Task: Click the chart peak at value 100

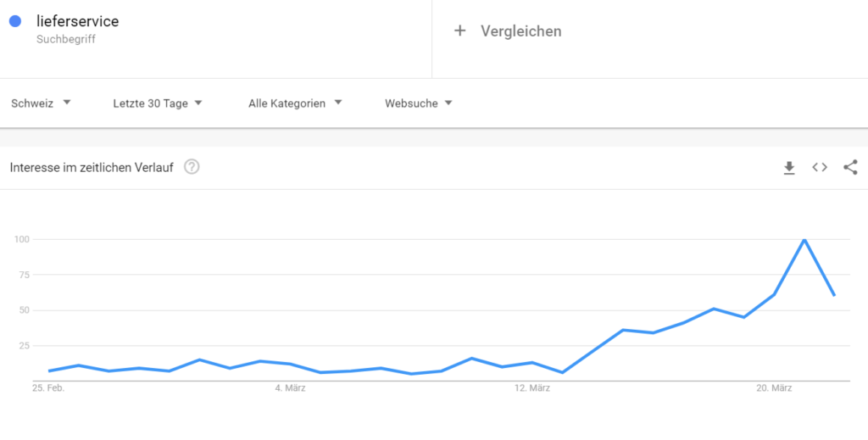Action: click(x=804, y=240)
